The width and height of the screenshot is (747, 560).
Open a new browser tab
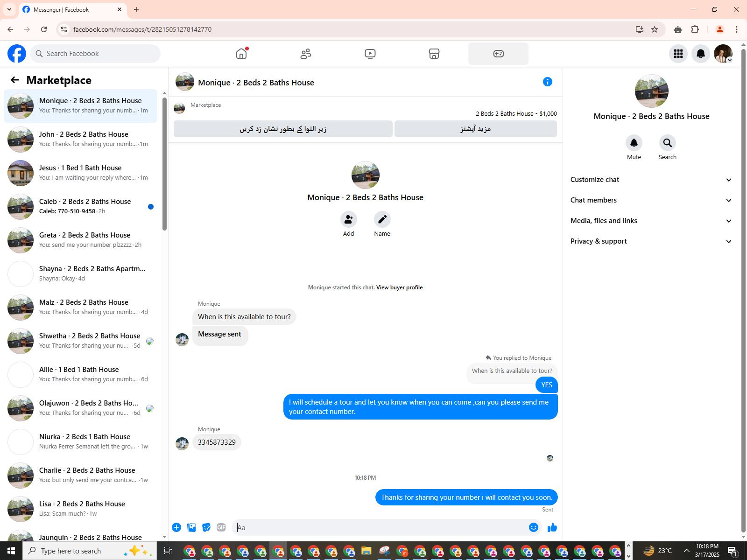point(136,9)
